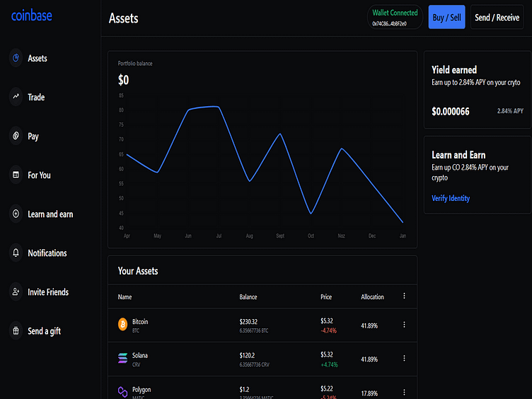The height and width of the screenshot is (399, 532).
Task: Click the Trade chart icon in sidebar
Action: (16, 97)
